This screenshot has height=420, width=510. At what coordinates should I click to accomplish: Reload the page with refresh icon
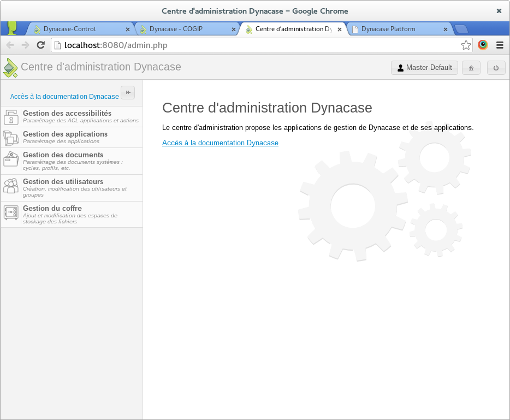point(40,45)
